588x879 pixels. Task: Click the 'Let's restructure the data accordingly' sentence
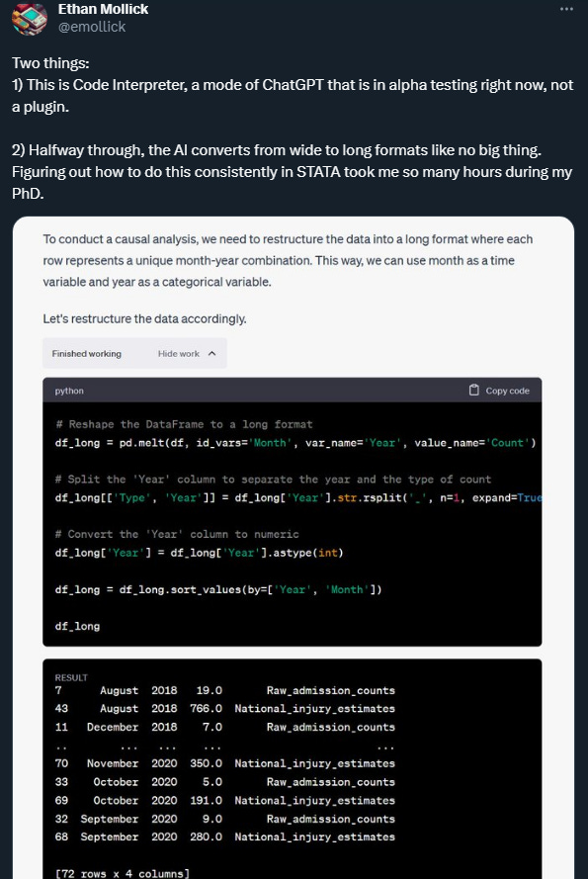(x=144, y=318)
